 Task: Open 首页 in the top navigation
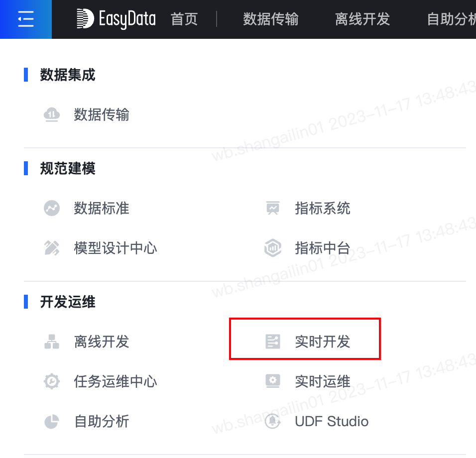184,19
